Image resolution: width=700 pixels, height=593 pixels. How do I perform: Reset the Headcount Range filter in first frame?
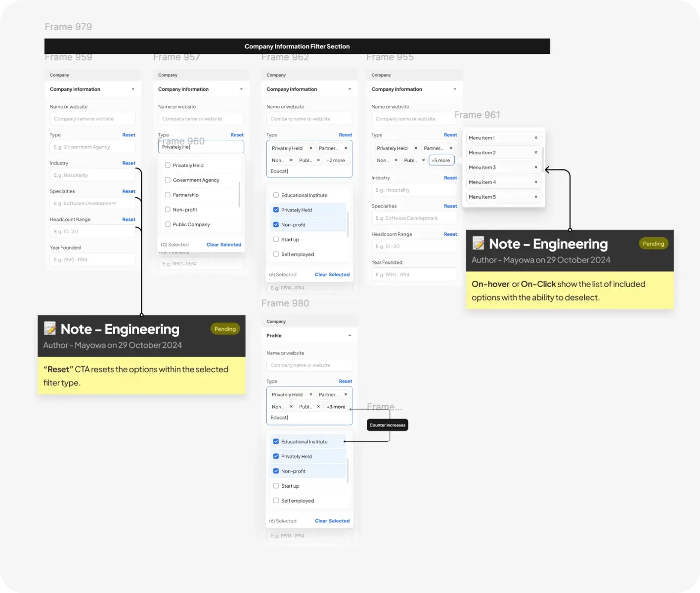coord(129,219)
